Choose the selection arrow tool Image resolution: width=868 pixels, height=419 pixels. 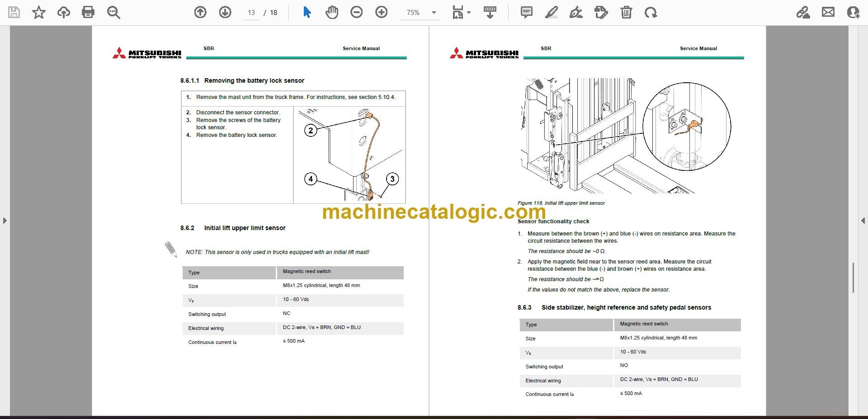(307, 12)
